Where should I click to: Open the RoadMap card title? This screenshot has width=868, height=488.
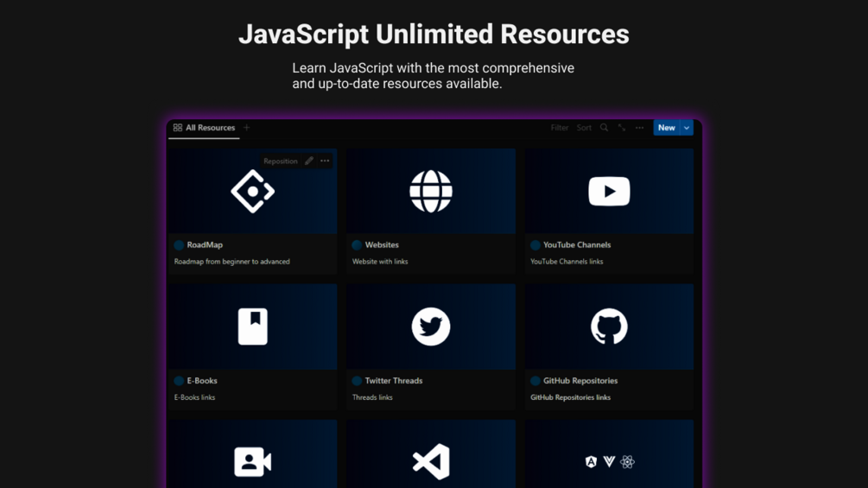coord(205,244)
